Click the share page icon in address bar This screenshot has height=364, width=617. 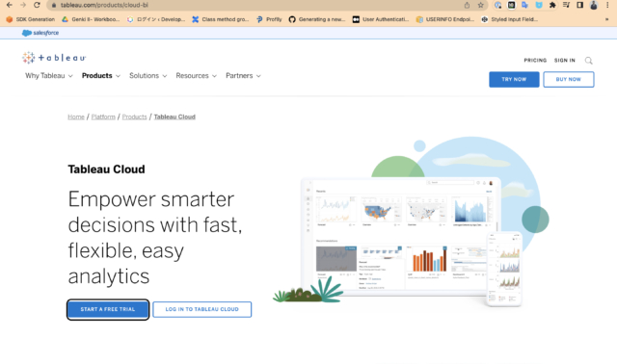467,5
